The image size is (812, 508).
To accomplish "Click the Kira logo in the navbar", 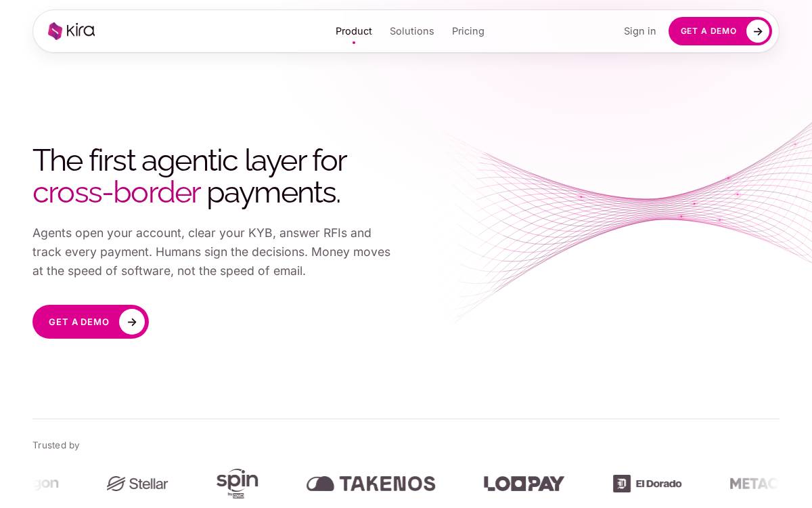I will coord(71,31).
